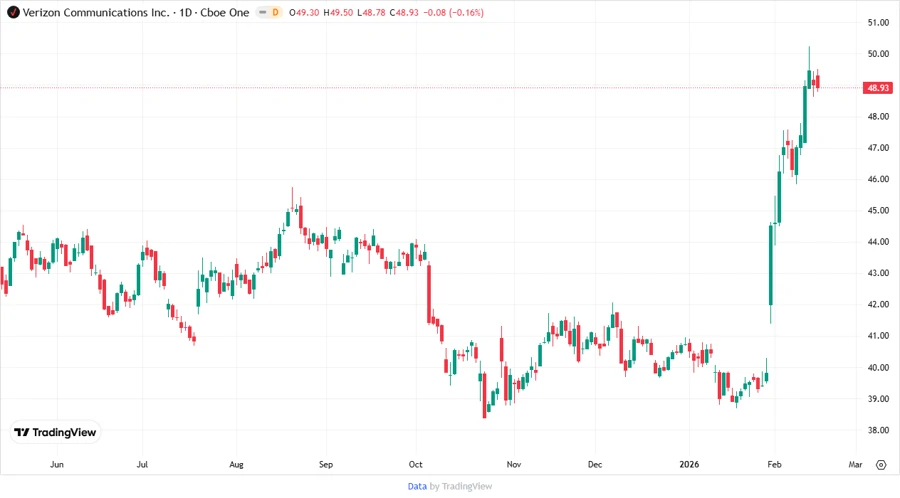Click the 50.00 price axis label
This screenshot has width=900, height=498.
coord(878,54)
